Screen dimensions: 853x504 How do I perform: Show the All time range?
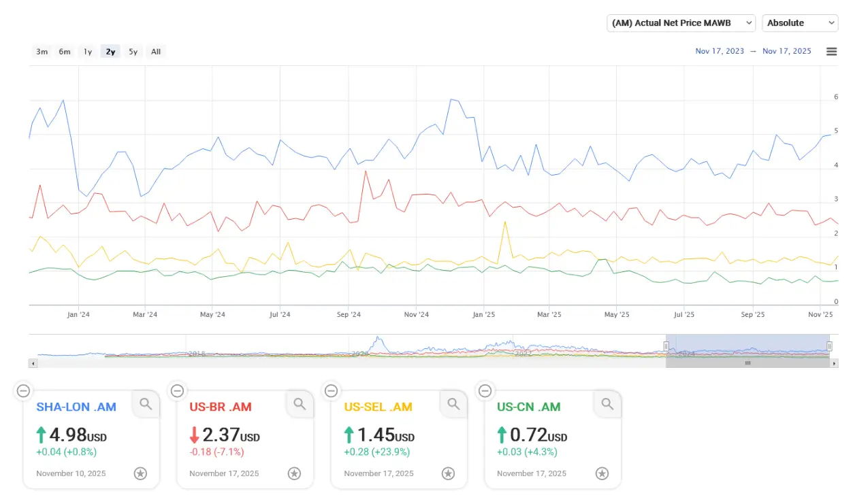click(x=156, y=52)
